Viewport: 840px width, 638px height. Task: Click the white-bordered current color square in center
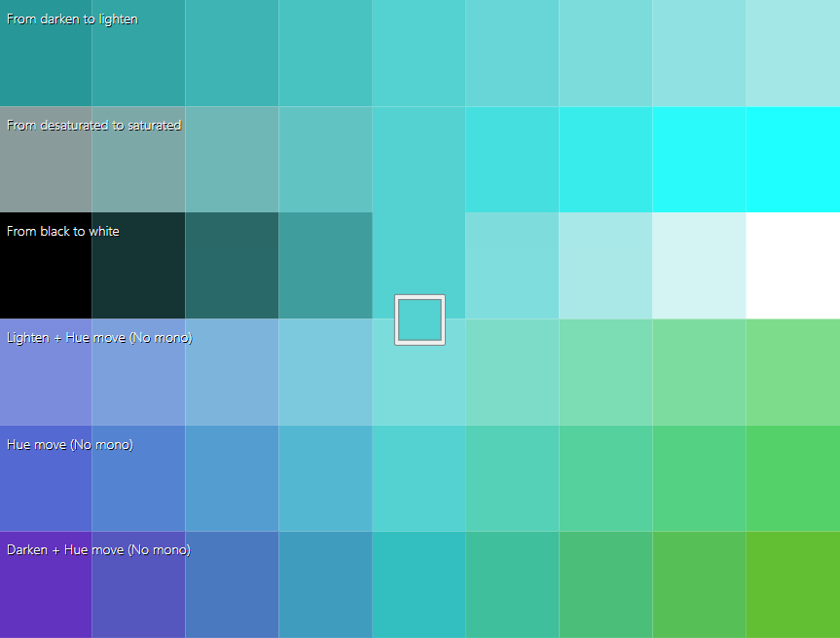[x=420, y=319]
